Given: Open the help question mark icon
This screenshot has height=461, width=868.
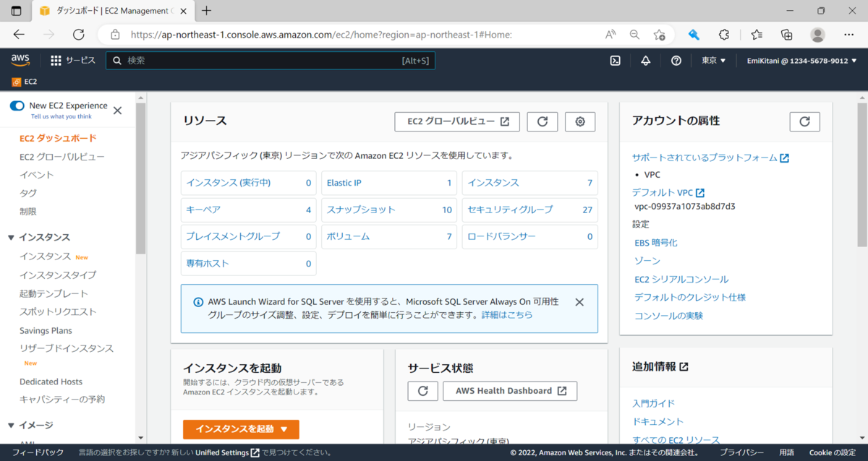Looking at the screenshot, I should [676, 61].
